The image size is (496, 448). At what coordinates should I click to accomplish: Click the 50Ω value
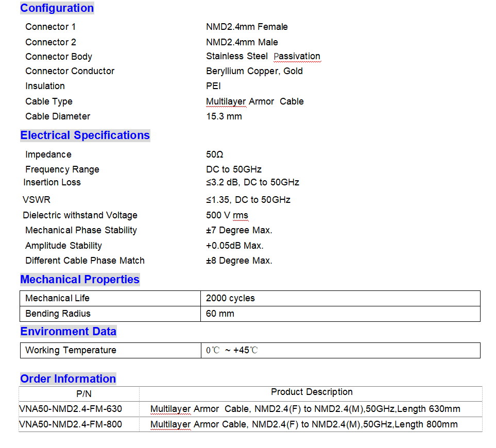tap(214, 154)
